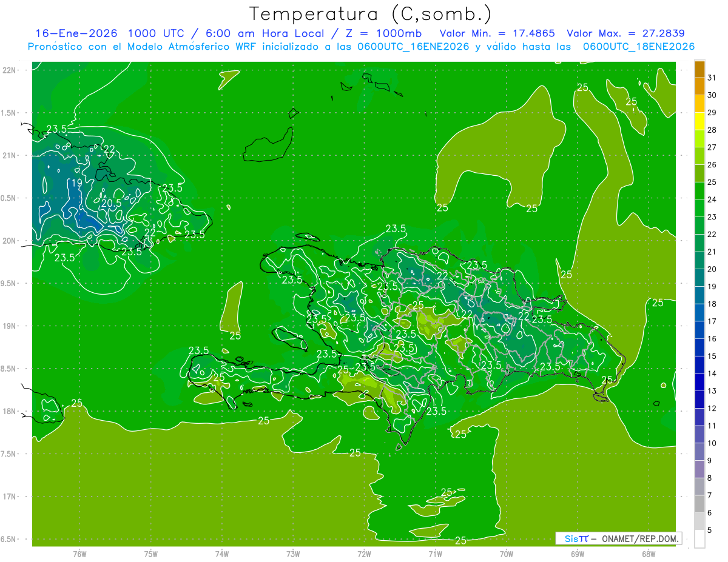Click the 20.5 contour label over Cuba
This screenshot has width=728, height=562.
pos(111,203)
